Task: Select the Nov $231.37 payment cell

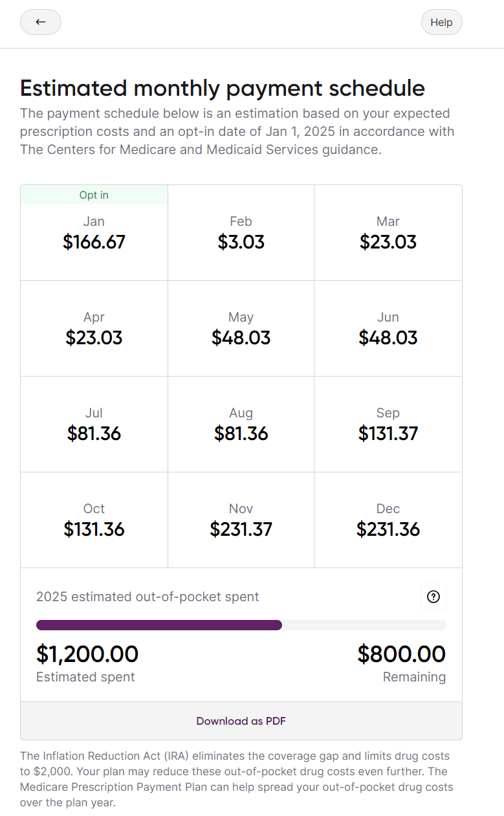Action: (241, 520)
